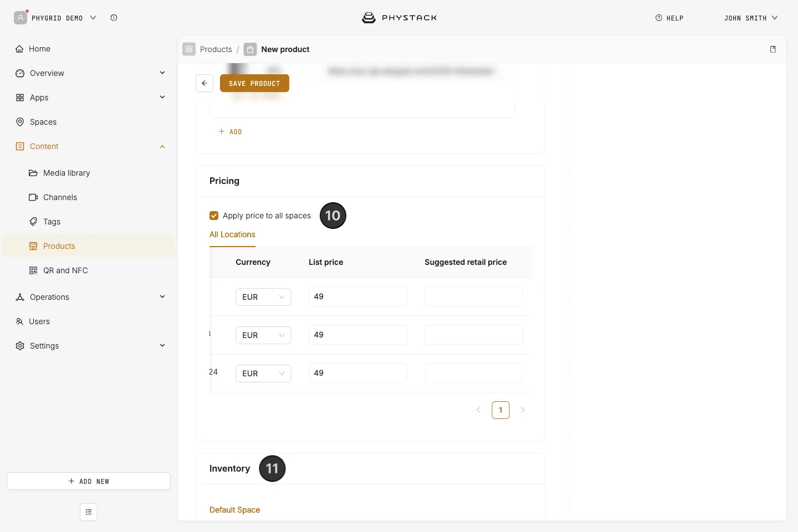Click the Products breadcrumb link
The image size is (798, 532).
point(216,49)
